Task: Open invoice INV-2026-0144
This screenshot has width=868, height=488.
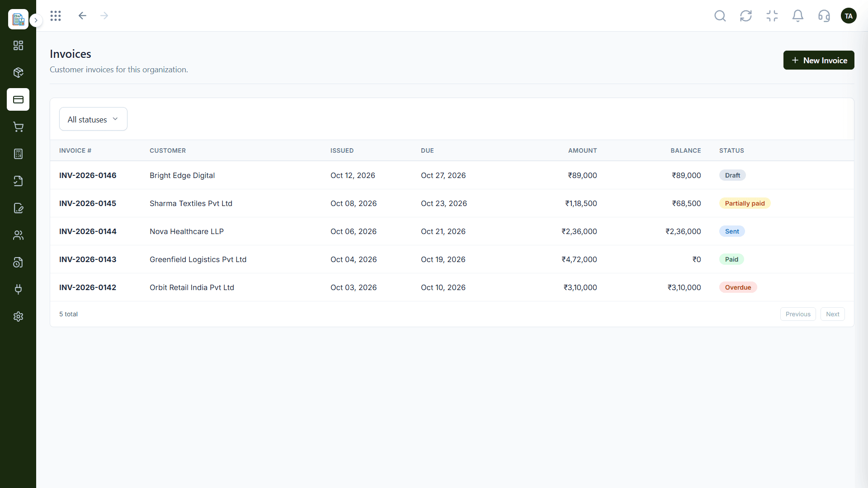Action: [x=88, y=231]
